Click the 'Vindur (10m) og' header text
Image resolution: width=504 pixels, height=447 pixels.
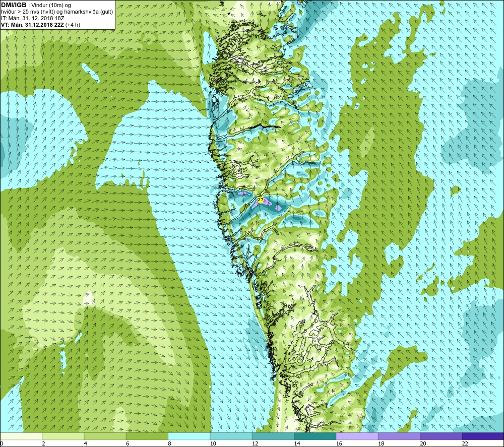tap(51, 6)
